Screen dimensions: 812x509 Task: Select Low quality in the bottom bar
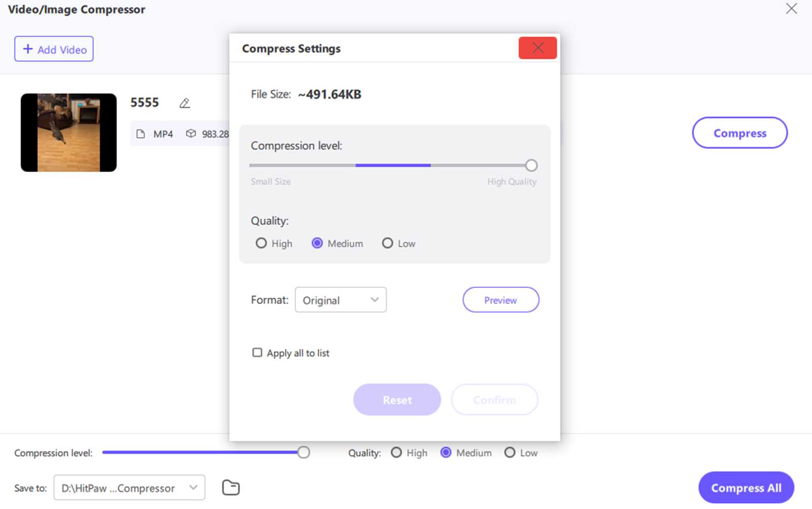point(510,452)
